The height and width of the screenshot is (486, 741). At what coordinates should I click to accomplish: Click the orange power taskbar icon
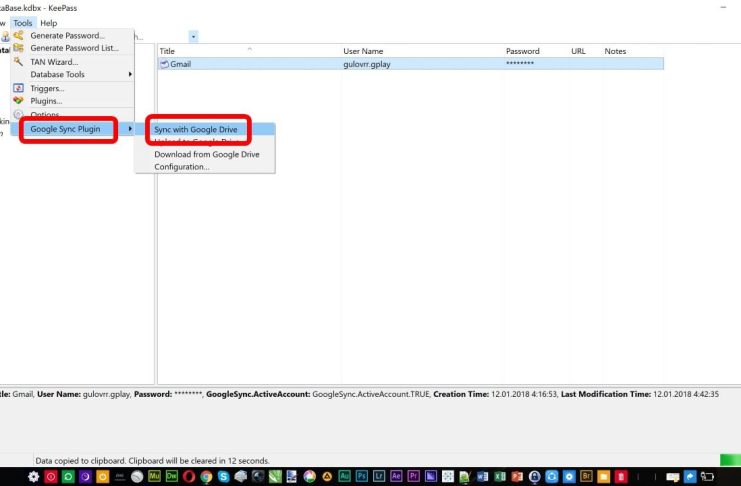click(103, 477)
